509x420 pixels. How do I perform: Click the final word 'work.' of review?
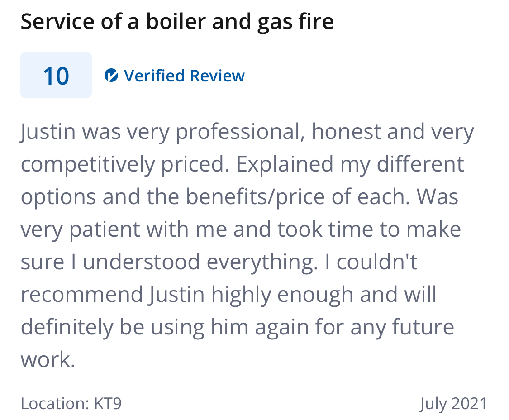click(x=48, y=360)
